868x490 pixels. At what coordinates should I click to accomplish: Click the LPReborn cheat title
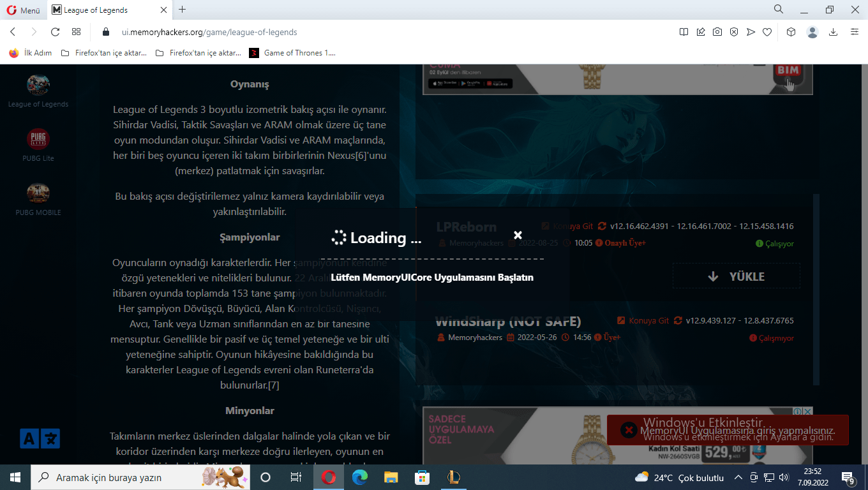coord(467,227)
